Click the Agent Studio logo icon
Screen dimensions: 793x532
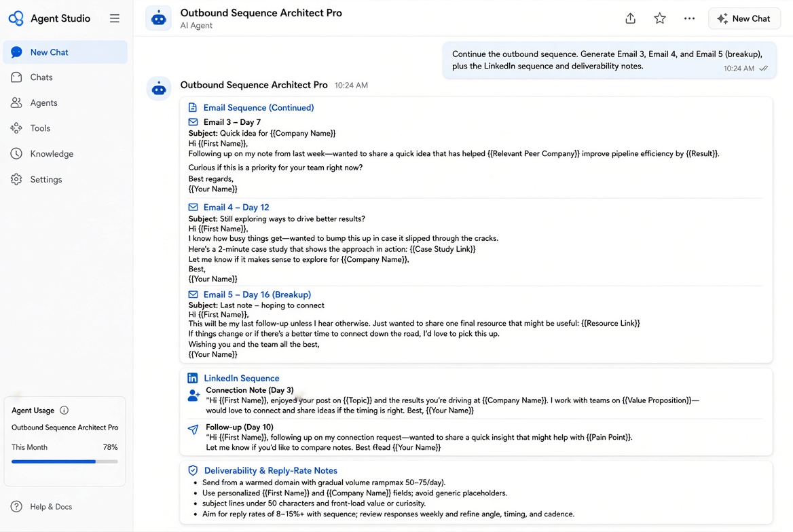point(16,18)
